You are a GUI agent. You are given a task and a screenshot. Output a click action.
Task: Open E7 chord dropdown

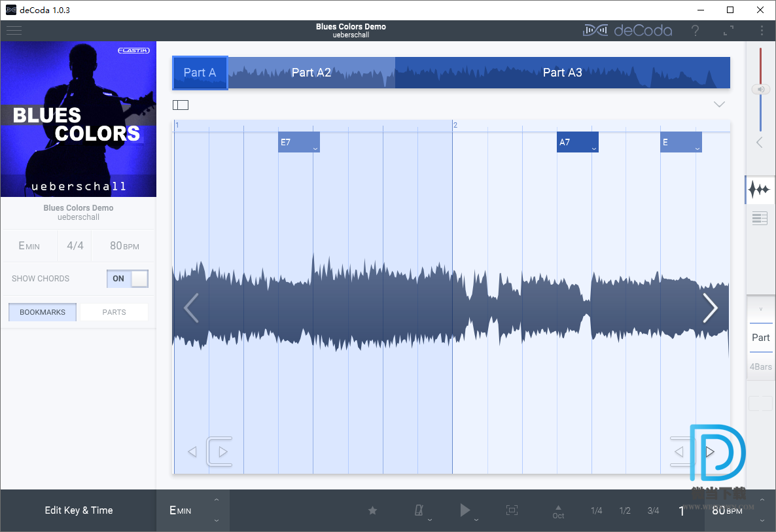pos(315,149)
